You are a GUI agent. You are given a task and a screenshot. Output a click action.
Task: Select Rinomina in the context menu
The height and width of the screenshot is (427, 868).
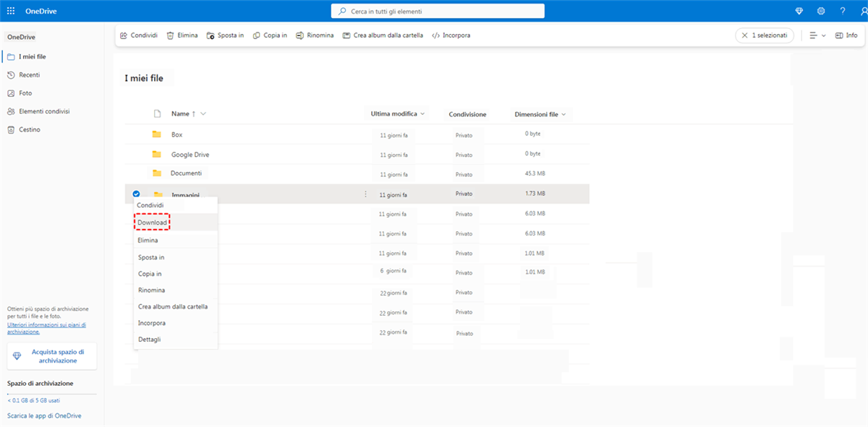[x=151, y=290]
